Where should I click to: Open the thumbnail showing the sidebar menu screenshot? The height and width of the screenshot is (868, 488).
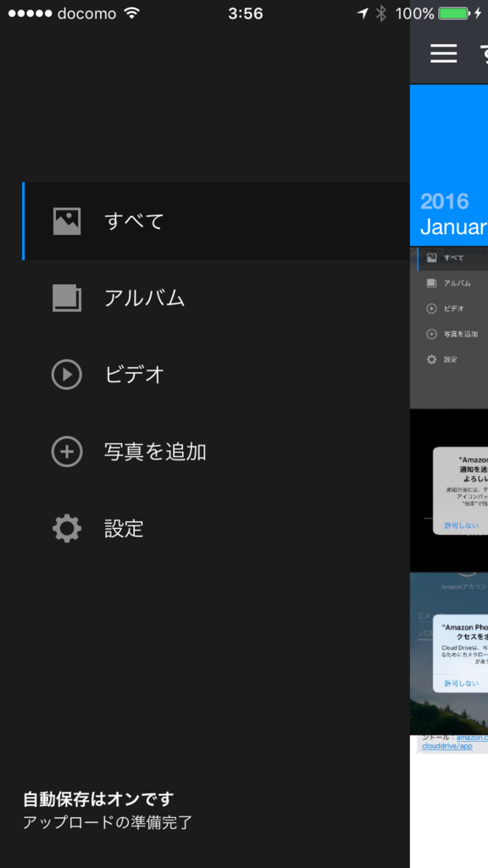pos(449,328)
